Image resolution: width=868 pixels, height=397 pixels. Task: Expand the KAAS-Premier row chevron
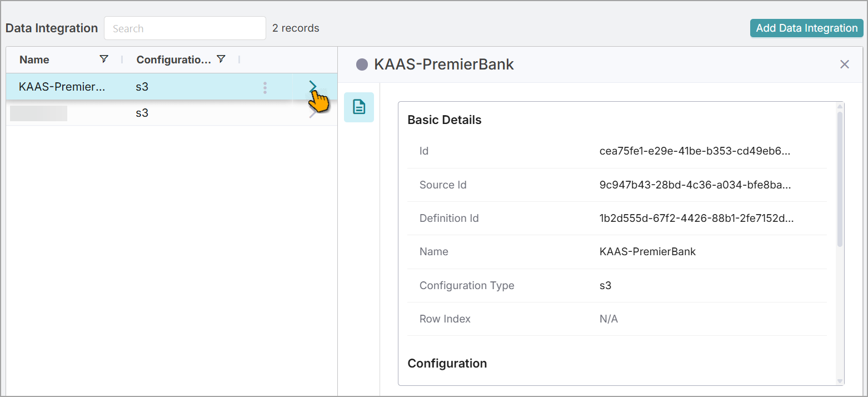coord(313,86)
